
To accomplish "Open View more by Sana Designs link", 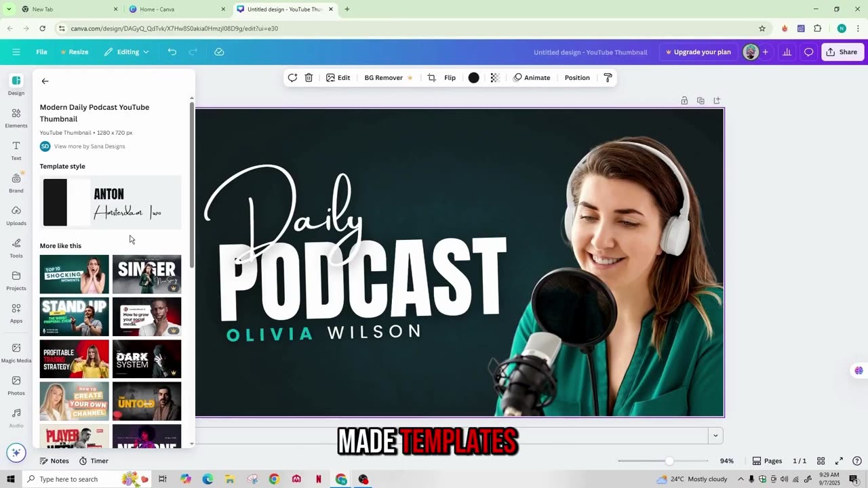I will coord(90,146).
